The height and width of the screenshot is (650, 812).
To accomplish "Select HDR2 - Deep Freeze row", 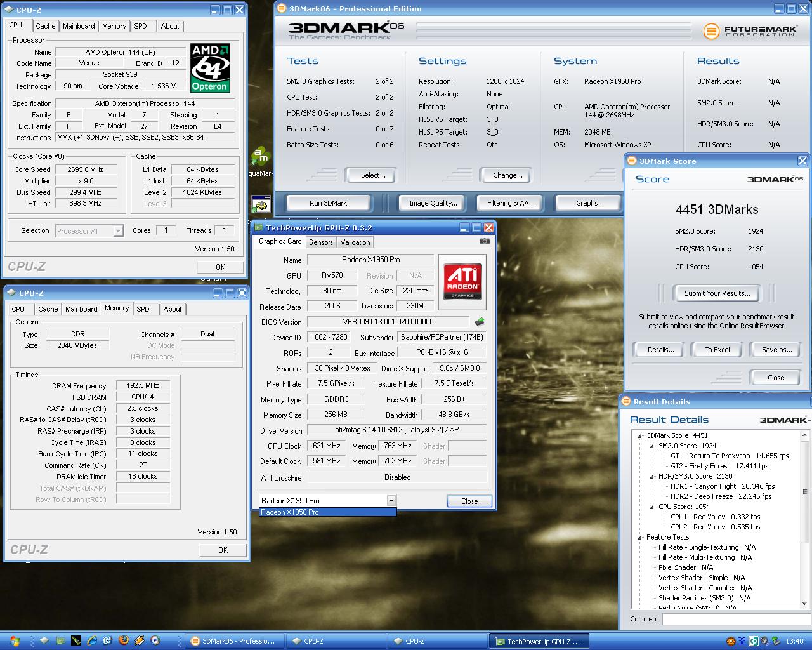I will [x=721, y=496].
